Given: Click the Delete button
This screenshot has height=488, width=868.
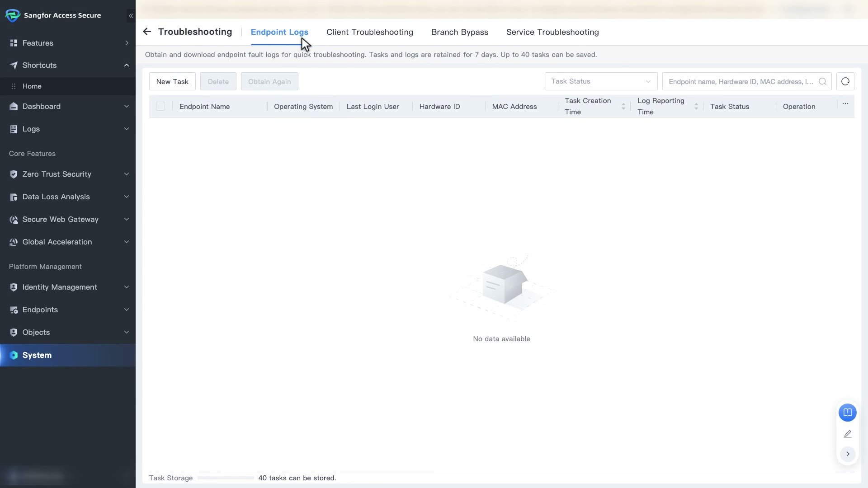Looking at the screenshot, I should point(218,81).
